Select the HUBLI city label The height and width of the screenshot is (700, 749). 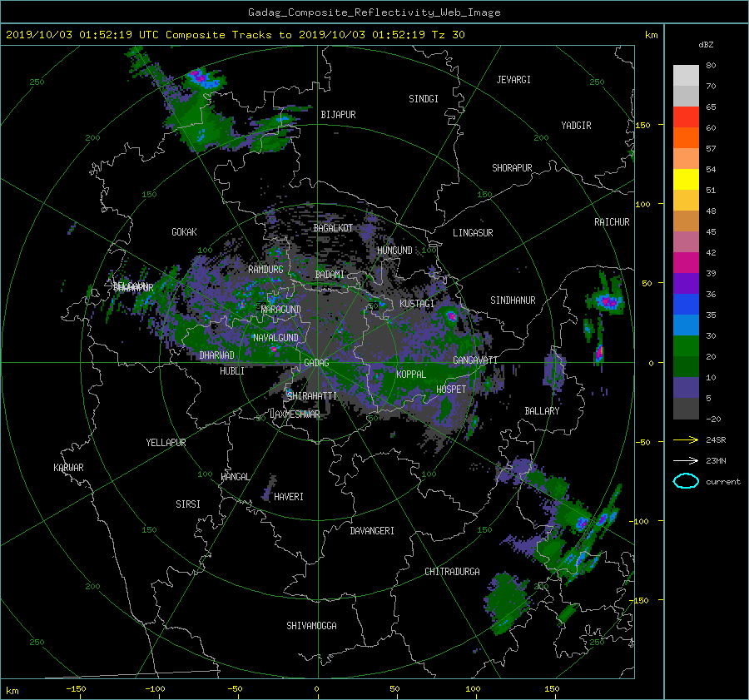tap(232, 371)
